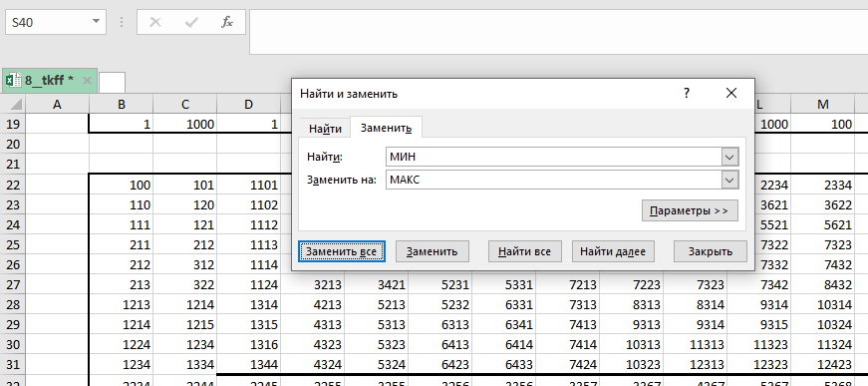Switch to the Найти tab
The image size is (868, 386).
325,129
